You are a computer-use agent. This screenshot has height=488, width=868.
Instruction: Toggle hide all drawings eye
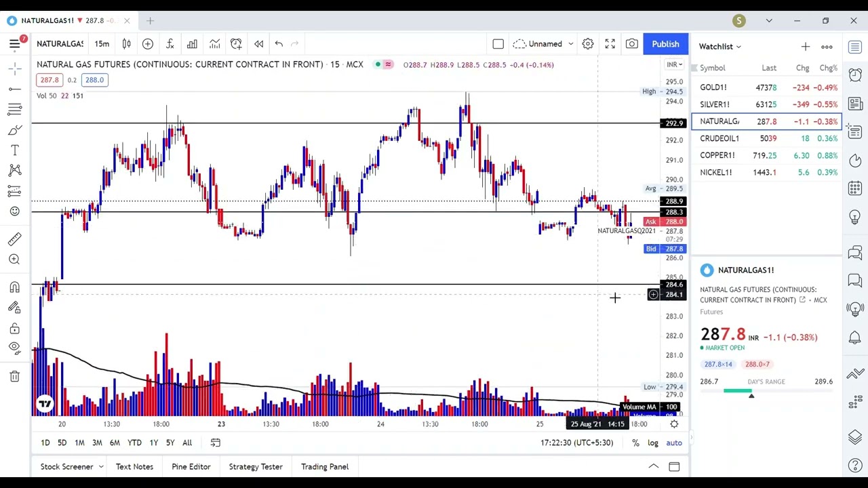pyautogui.click(x=14, y=348)
